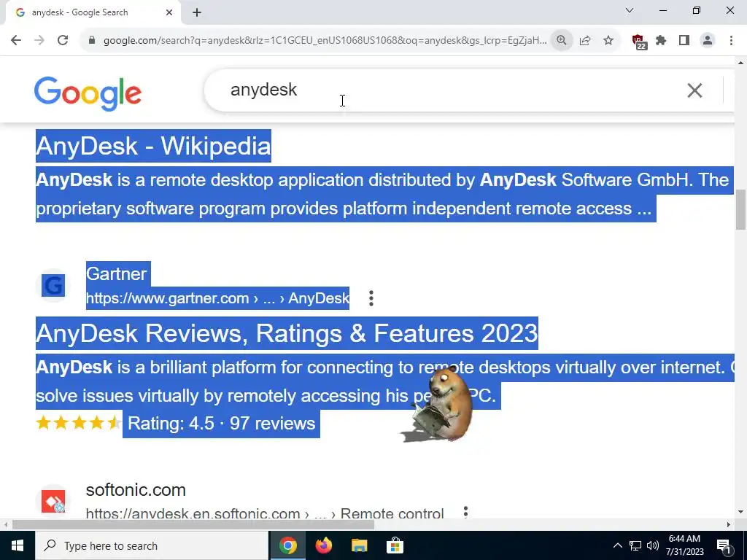Image resolution: width=747 pixels, height=560 pixels.
Task: Open more options for softonic result
Action: click(465, 512)
